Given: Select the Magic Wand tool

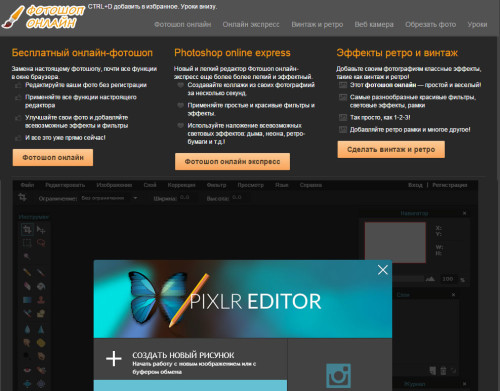Looking at the screenshot, I should click(x=27, y=256).
